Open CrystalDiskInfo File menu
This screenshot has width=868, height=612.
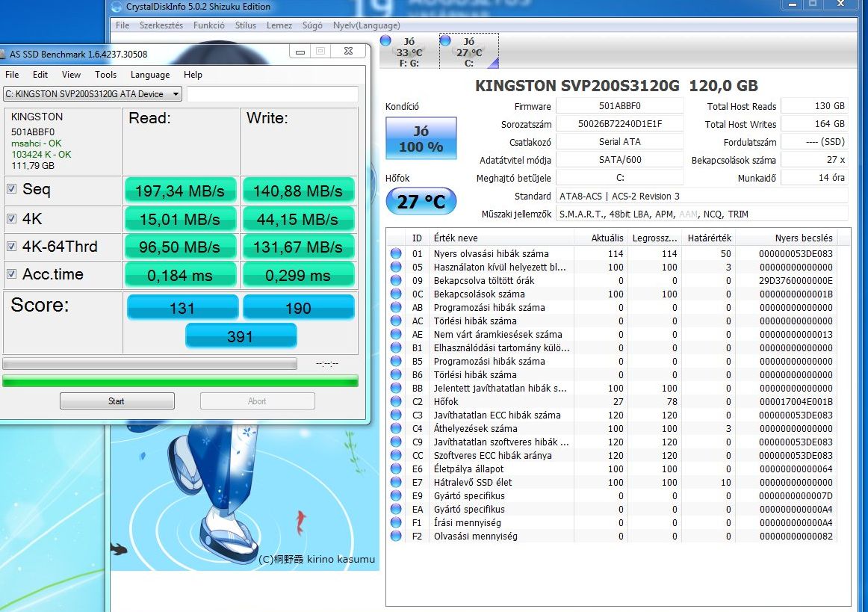click(123, 25)
